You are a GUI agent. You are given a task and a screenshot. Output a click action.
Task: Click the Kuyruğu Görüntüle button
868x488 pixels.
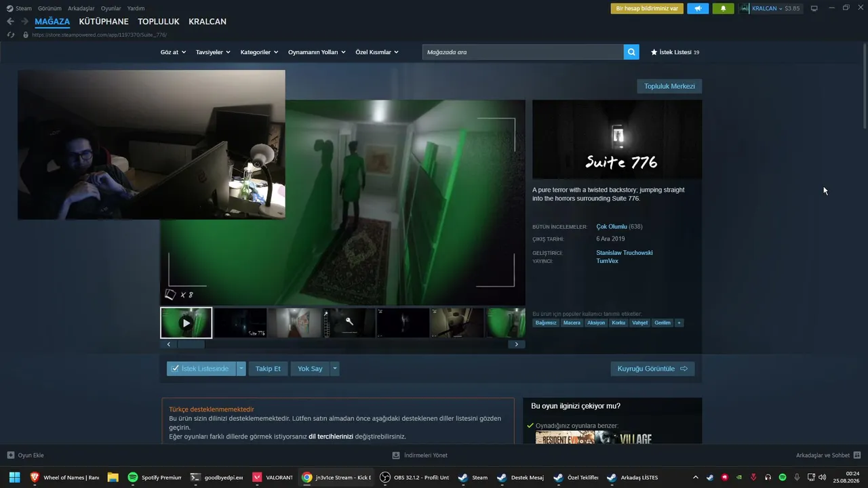[x=652, y=369]
